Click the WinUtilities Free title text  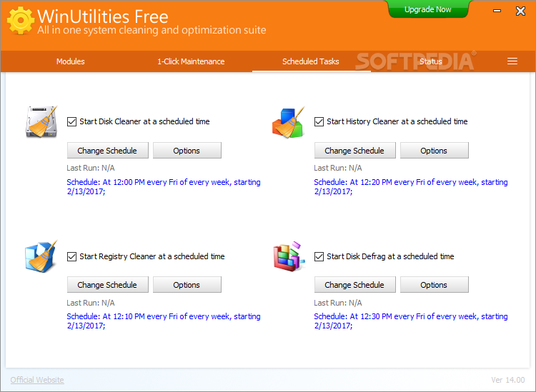[103, 16]
